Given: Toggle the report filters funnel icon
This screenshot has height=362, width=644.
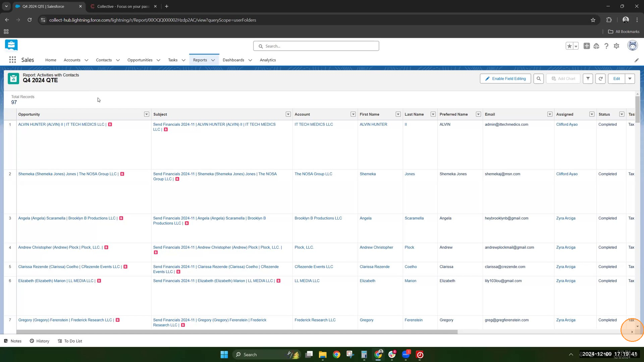Looking at the screenshot, I should [x=588, y=79].
